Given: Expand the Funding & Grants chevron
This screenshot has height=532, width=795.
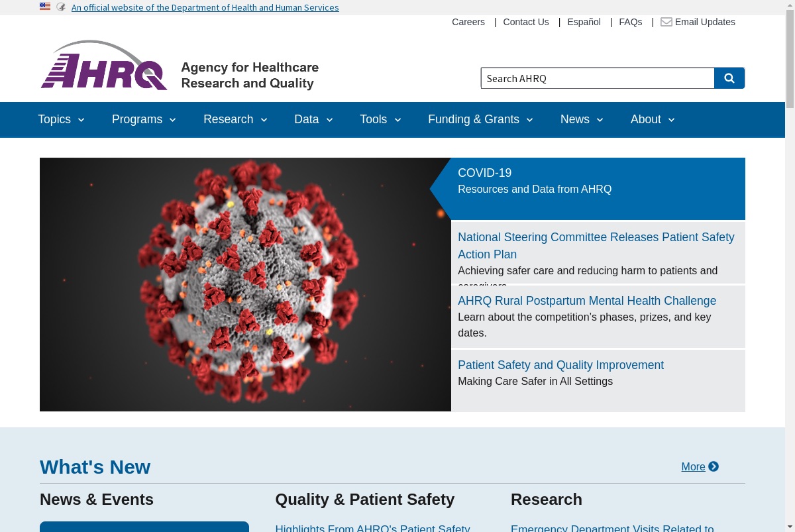Looking at the screenshot, I should point(529,120).
